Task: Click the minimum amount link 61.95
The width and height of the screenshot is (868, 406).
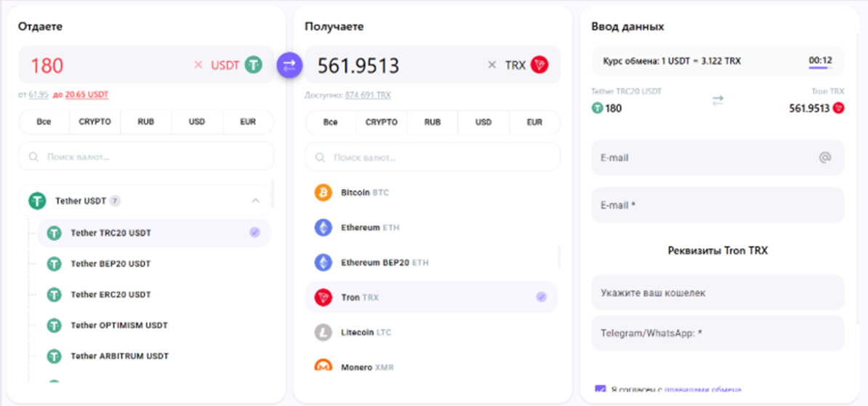Action: coord(39,95)
